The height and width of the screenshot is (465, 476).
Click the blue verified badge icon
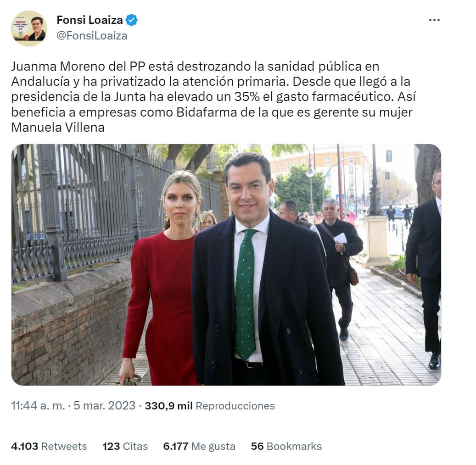tap(131, 20)
